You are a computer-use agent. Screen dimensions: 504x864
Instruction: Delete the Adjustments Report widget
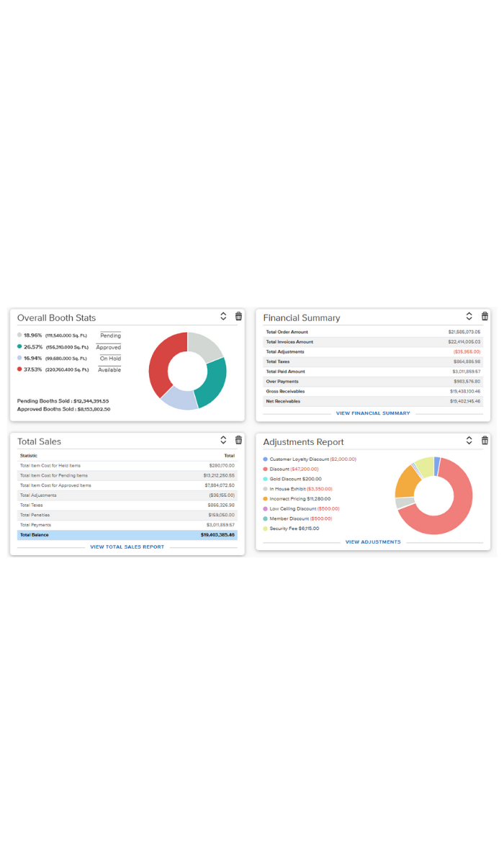(485, 440)
